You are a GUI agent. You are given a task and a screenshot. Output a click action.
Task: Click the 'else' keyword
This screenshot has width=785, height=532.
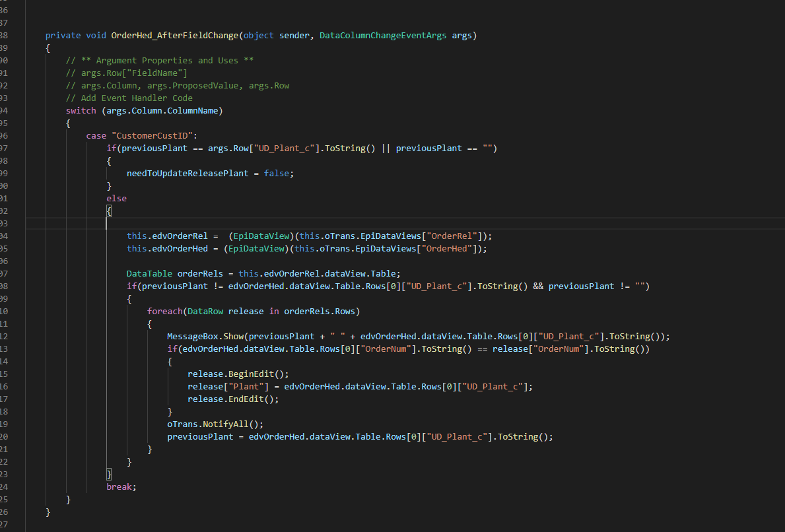(117, 198)
